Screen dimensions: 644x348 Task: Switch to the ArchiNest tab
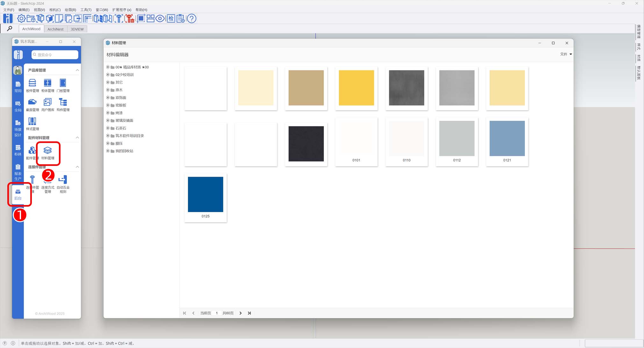[55, 29]
